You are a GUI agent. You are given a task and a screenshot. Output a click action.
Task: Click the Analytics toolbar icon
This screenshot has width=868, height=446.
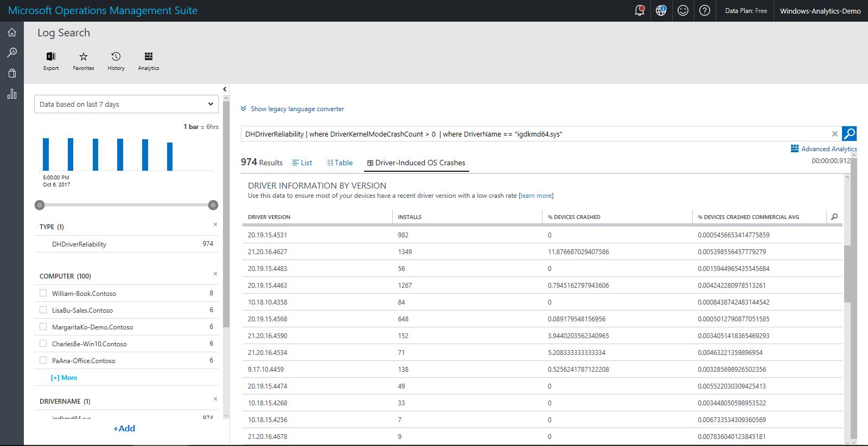(x=149, y=57)
